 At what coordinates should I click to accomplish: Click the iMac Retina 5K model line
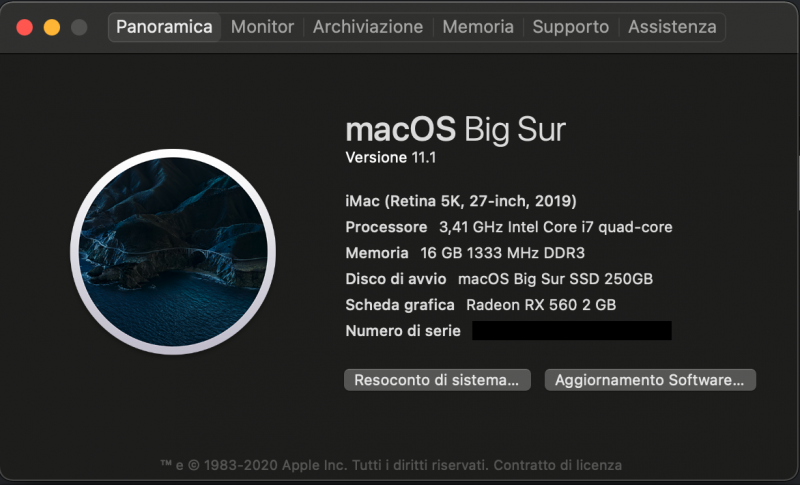click(x=460, y=201)
